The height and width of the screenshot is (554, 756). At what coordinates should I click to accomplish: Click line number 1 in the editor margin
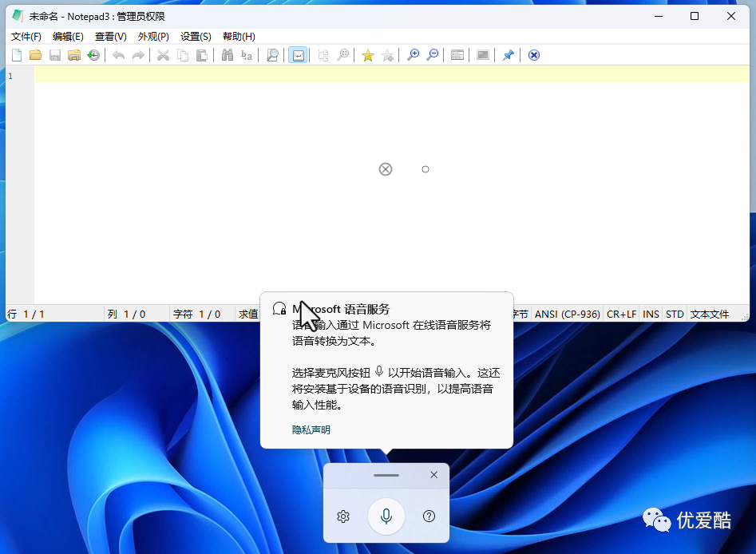(x=10, y=76)
